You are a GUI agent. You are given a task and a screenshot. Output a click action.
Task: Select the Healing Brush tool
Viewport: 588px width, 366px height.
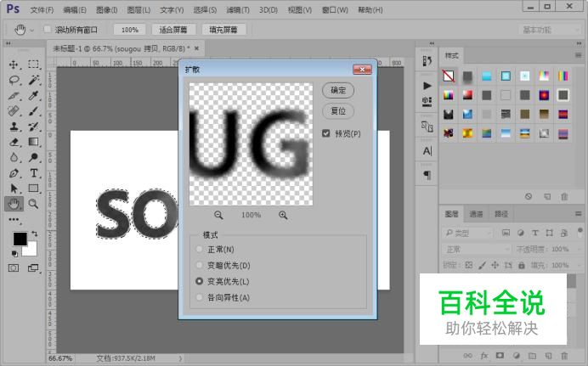coord(14,111)
